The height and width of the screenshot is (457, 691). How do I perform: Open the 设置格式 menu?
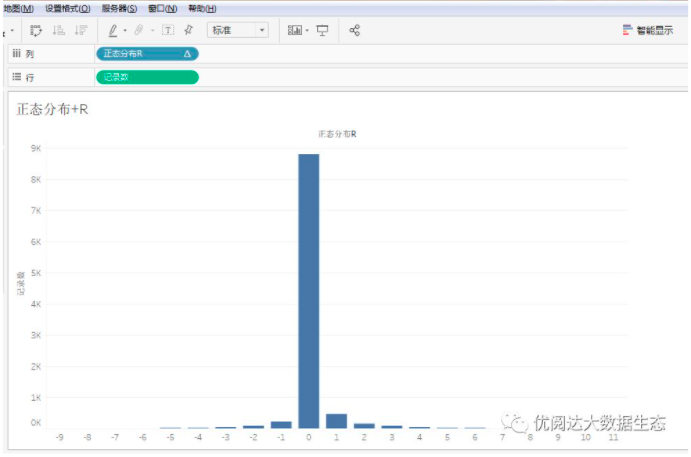click(x=67, y=8)
